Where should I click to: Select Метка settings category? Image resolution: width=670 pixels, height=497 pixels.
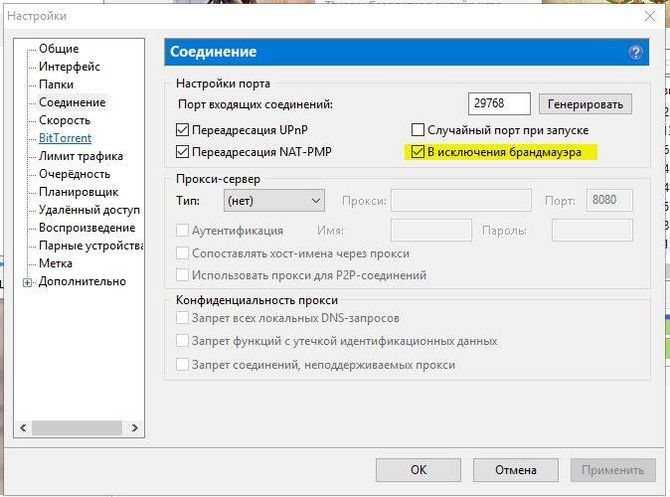pos(56,263)
